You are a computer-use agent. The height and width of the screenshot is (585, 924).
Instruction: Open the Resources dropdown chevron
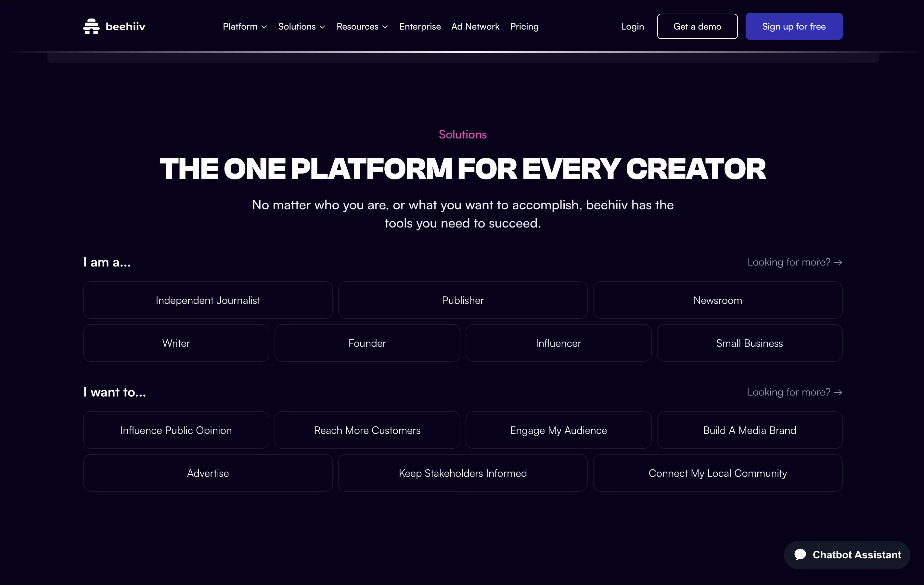pos(385,27)
